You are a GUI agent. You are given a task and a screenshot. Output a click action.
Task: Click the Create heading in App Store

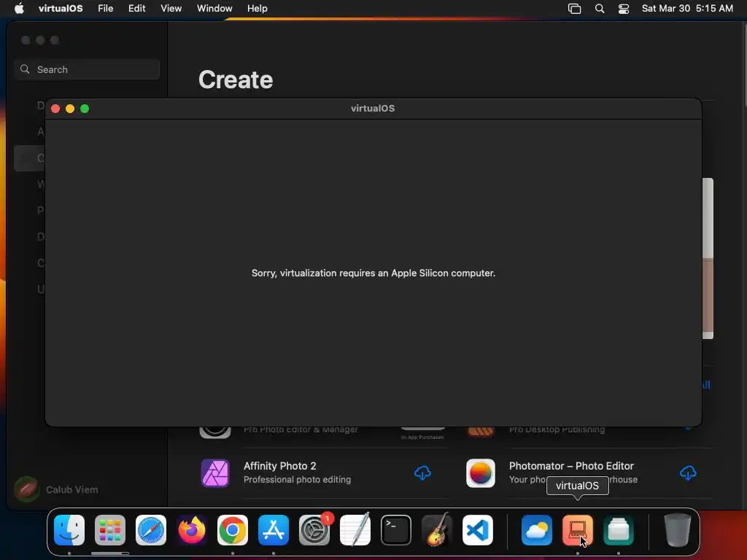236,79
